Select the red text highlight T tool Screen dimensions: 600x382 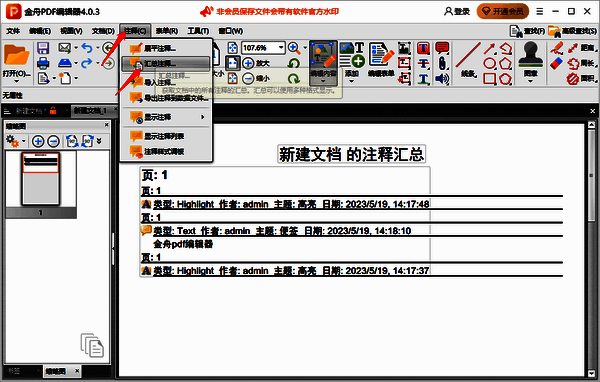point(423,48)
